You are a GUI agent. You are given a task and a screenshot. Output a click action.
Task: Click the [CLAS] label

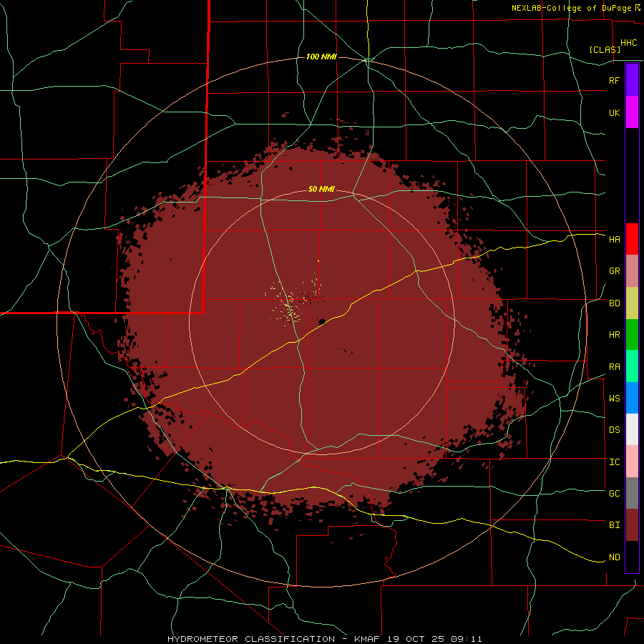pos(605,49)
